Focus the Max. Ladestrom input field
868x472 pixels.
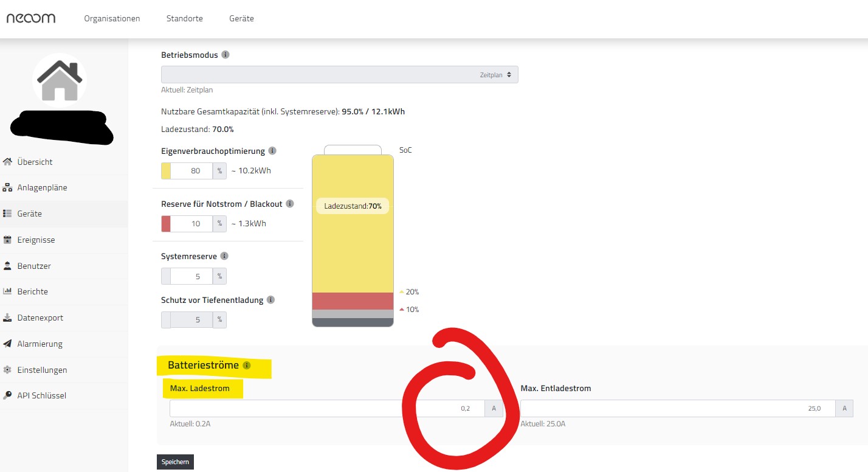coord(327,408)
